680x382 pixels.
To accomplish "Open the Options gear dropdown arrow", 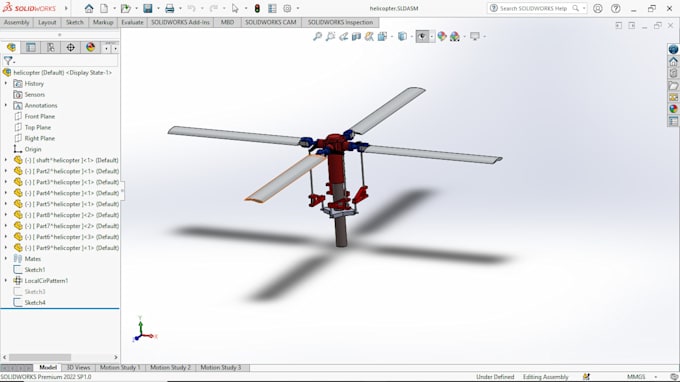I will [298, 8].
